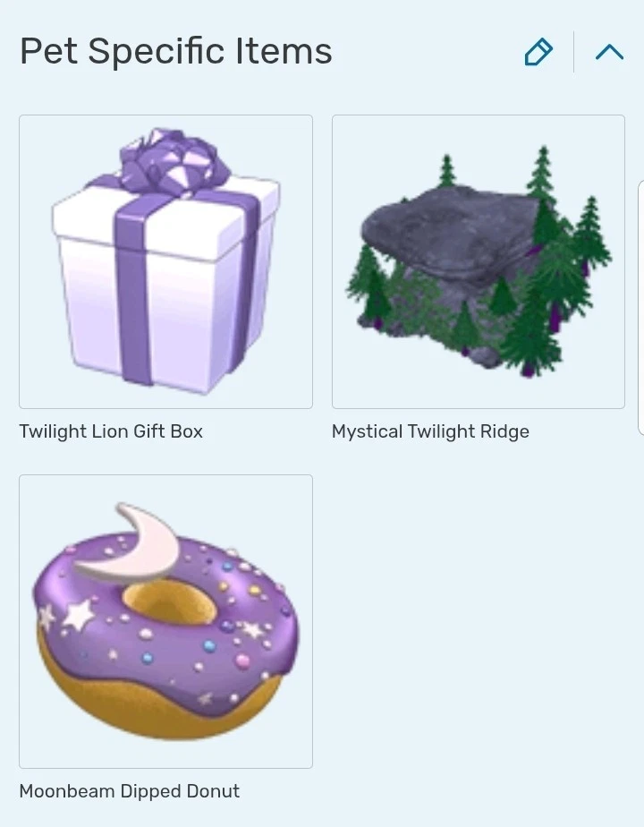Click the Moonbeam Dipped Donut label
This screenshot has width=644, height=827.
(x=130, y=791)
